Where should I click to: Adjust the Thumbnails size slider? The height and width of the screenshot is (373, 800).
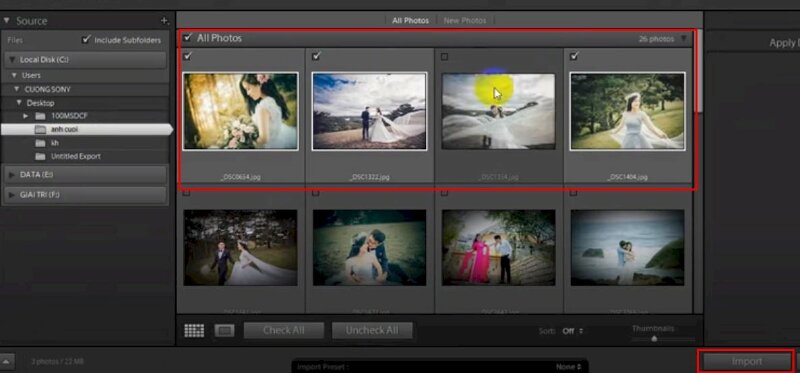tap(654, 339)
